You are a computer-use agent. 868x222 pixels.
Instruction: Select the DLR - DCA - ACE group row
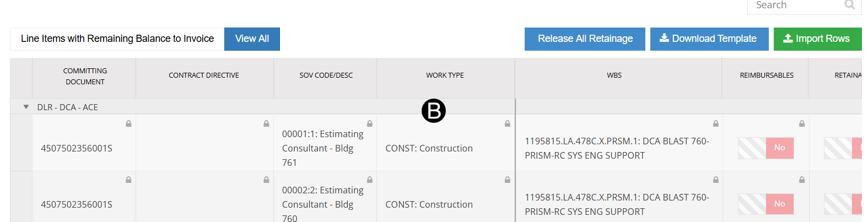pos(68,107)
